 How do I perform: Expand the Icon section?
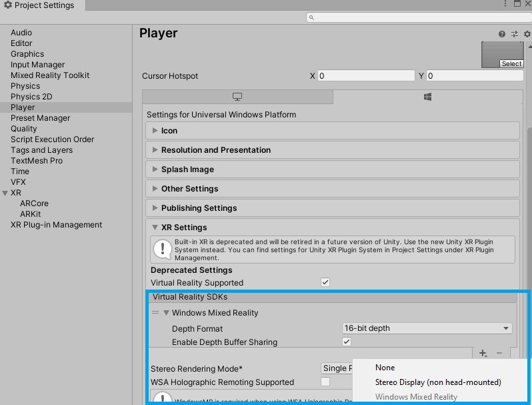coord(333,131)
